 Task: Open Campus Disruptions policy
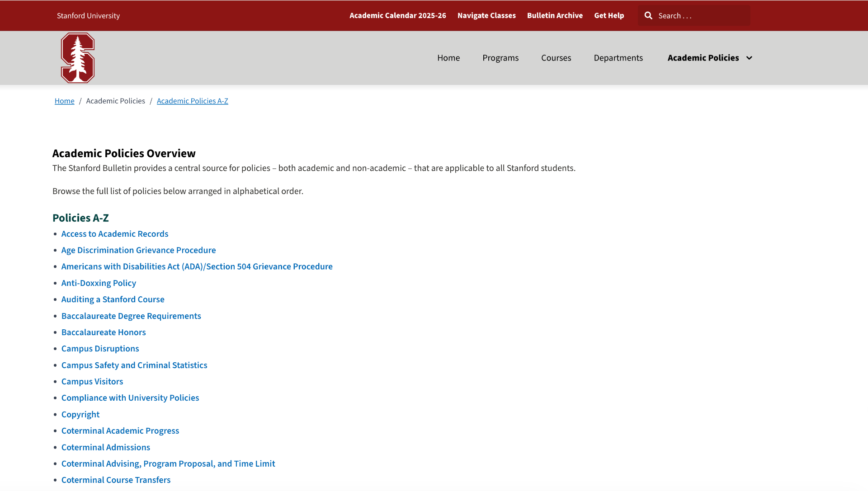(x=100, y=349)
